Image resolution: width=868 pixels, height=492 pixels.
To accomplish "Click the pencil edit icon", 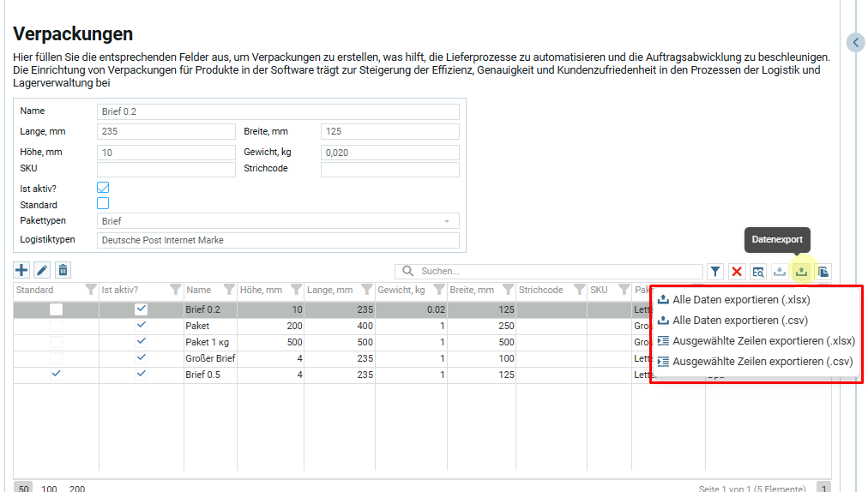I will pos(42,271).
